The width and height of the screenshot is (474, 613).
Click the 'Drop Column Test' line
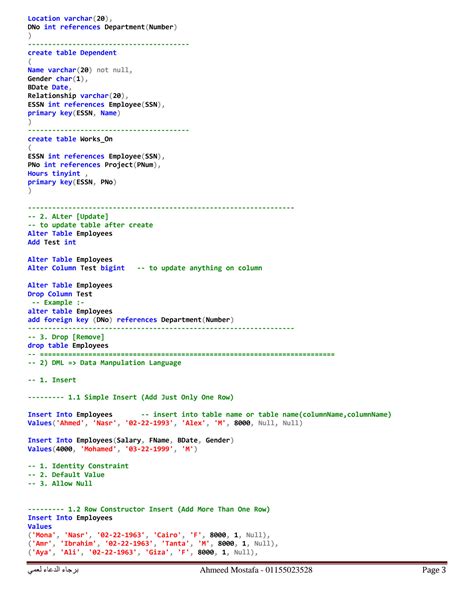point(60,294)
